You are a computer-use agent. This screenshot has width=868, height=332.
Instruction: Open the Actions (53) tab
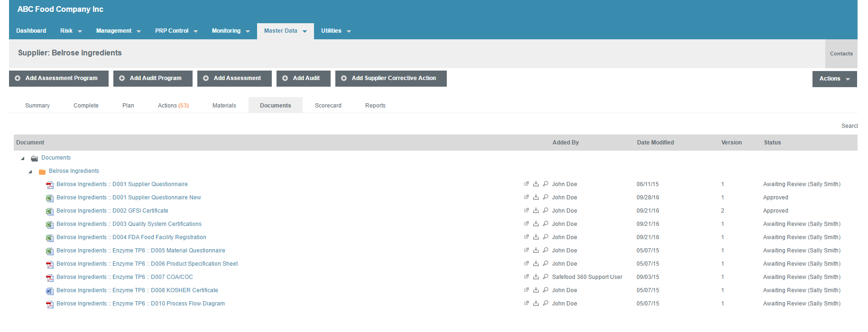click(x=173, y=105)
